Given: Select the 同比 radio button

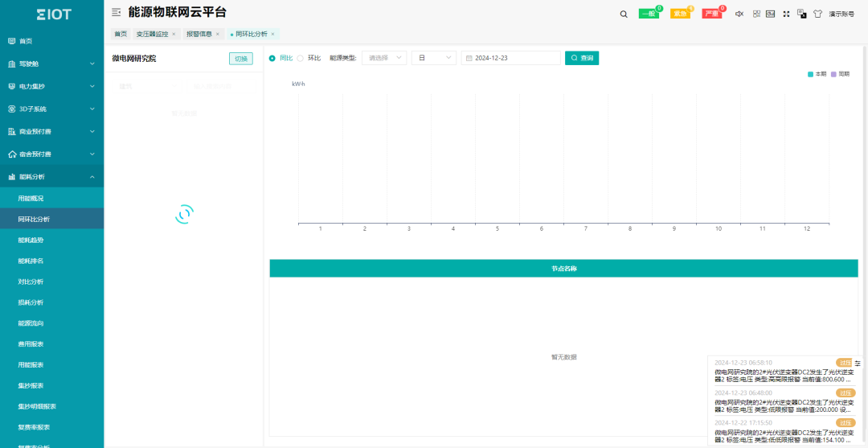Looking at the screenshot, I should [272, 58].
